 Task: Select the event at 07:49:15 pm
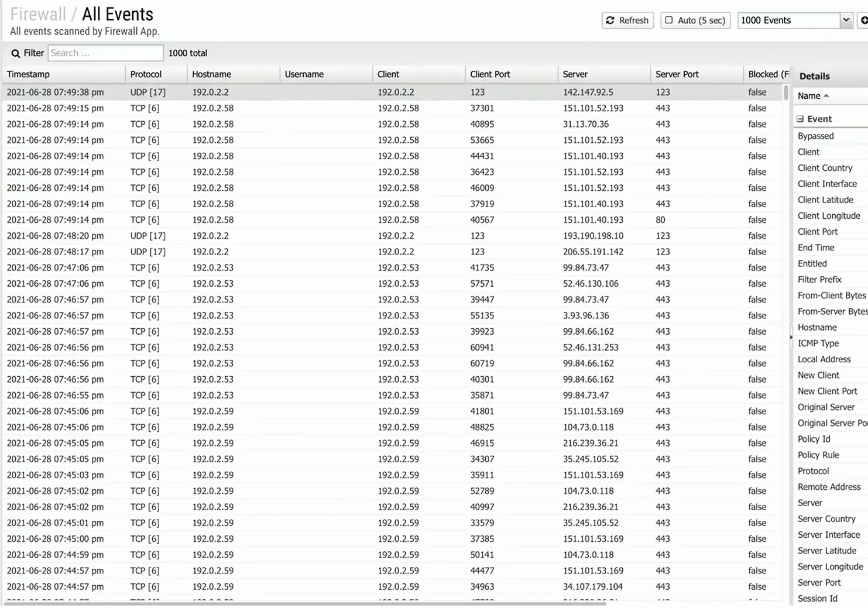click(x=55, y=108)
